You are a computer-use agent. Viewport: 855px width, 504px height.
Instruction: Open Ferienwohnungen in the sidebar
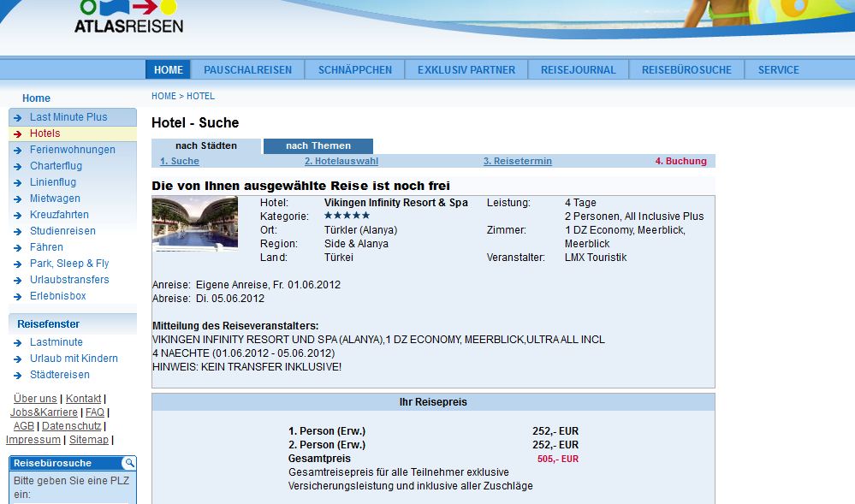click(73, 150)
